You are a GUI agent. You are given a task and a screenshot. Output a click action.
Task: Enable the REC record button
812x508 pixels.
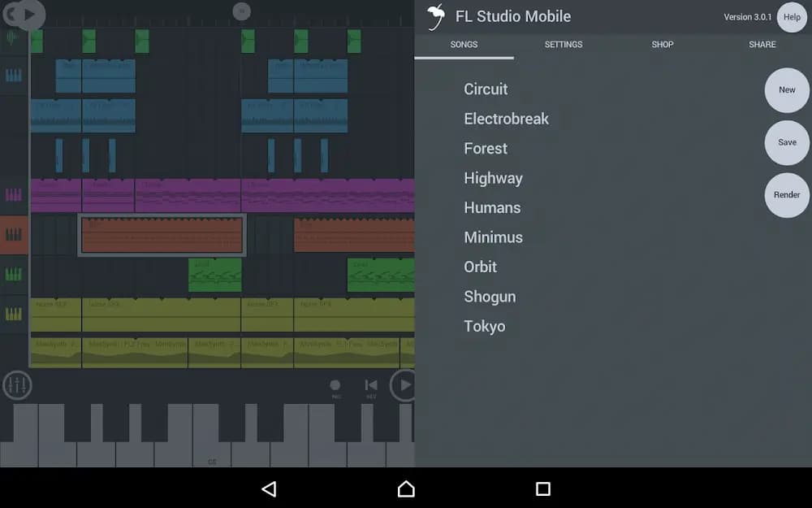coord(334,385)
